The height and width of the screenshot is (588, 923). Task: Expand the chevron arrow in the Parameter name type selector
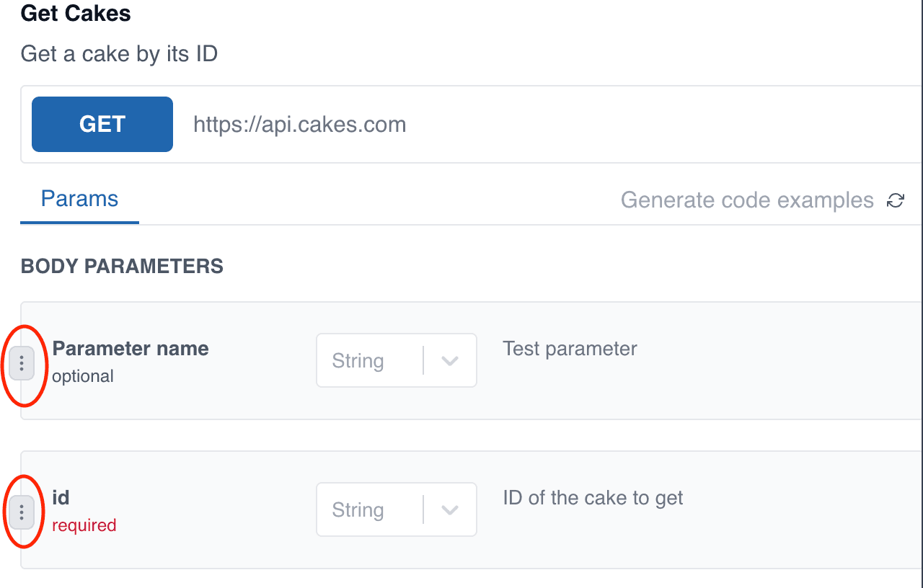click(x=450, y=361)
